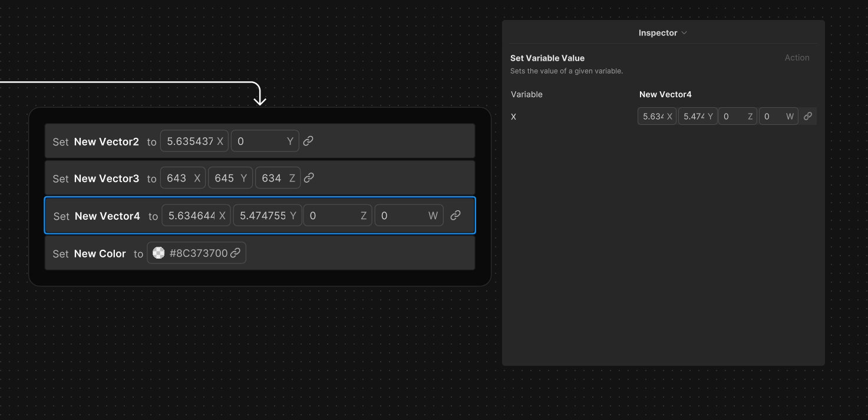Click the 634 Z field on New Vector3
Image resolution: width=868 pixels, height=420 pixels.
[x=278, y=177]
